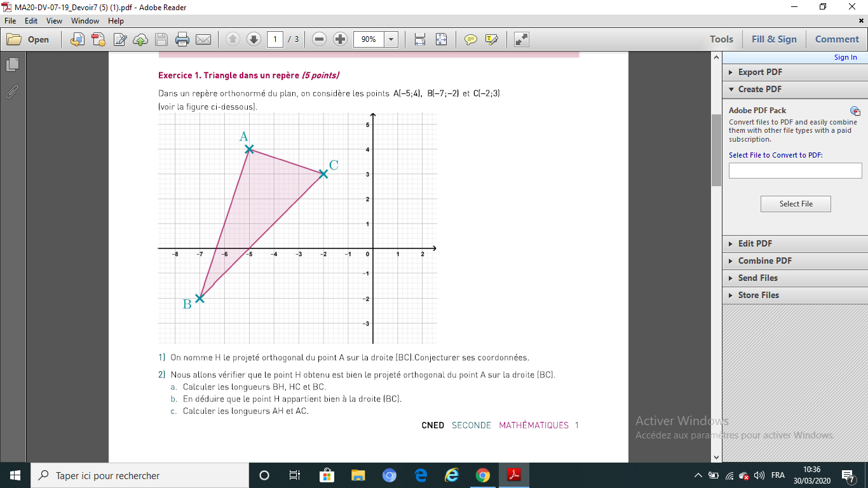Select the highlight text tool
Screen dimensions: 868x488
tap(491, 39)
